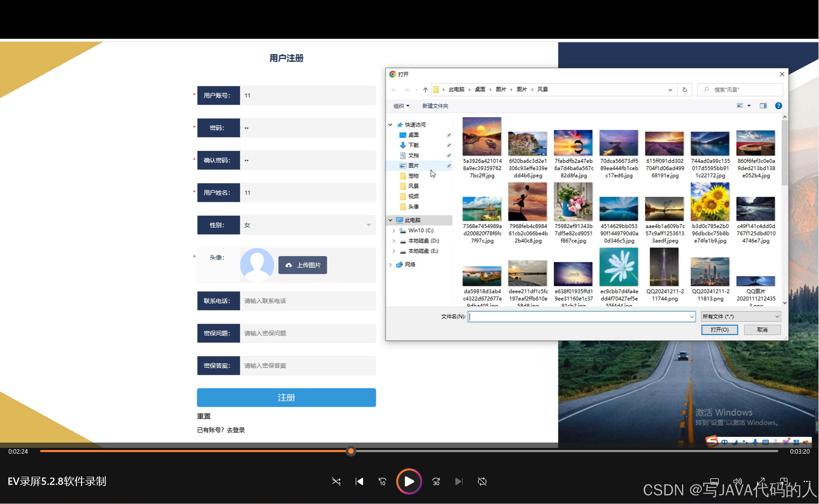Click the 上传图片 upload button
This screenshot has height=504, width=819.
(x=302, y=265)
